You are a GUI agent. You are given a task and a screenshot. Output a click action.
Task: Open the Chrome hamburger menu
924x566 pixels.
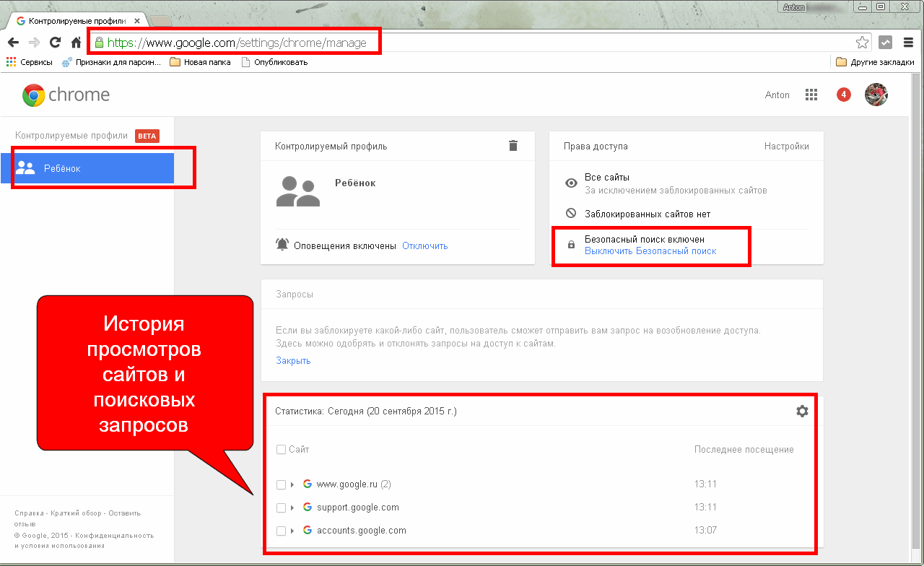[x=909, y=43]
